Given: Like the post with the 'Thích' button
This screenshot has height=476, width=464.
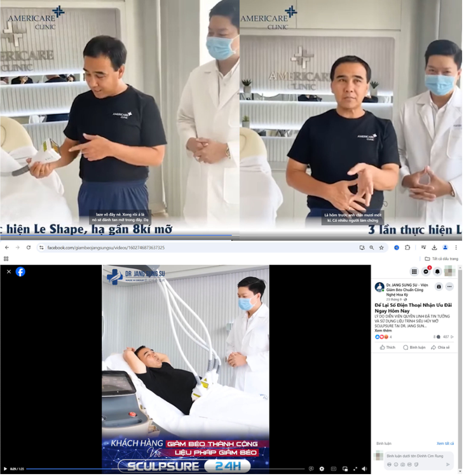Looking at the screenshot, I should [x=389, y=348].
